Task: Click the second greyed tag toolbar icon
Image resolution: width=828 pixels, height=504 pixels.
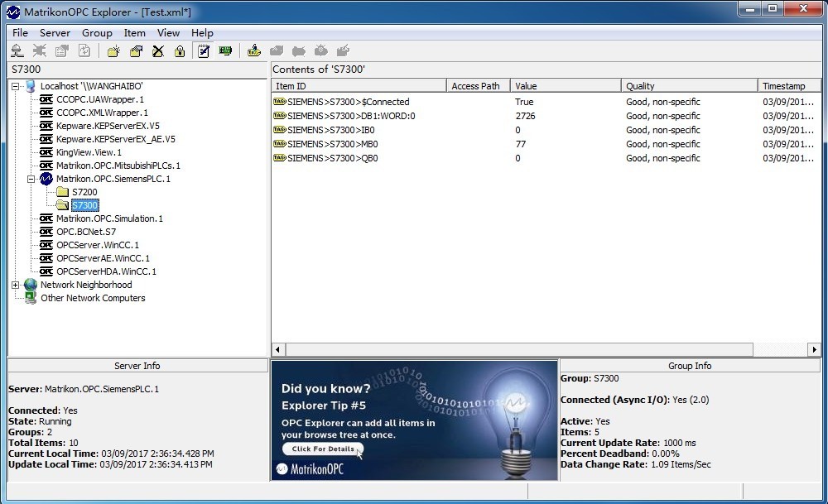Action: [298, 50]
